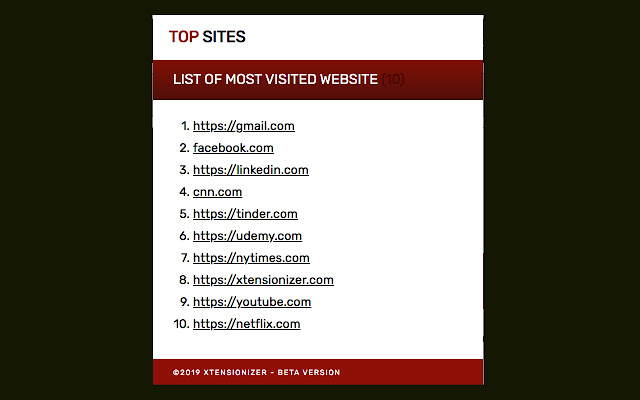Click list number 4 beside cnn.com
640x400 pixels.
(184, 192)
